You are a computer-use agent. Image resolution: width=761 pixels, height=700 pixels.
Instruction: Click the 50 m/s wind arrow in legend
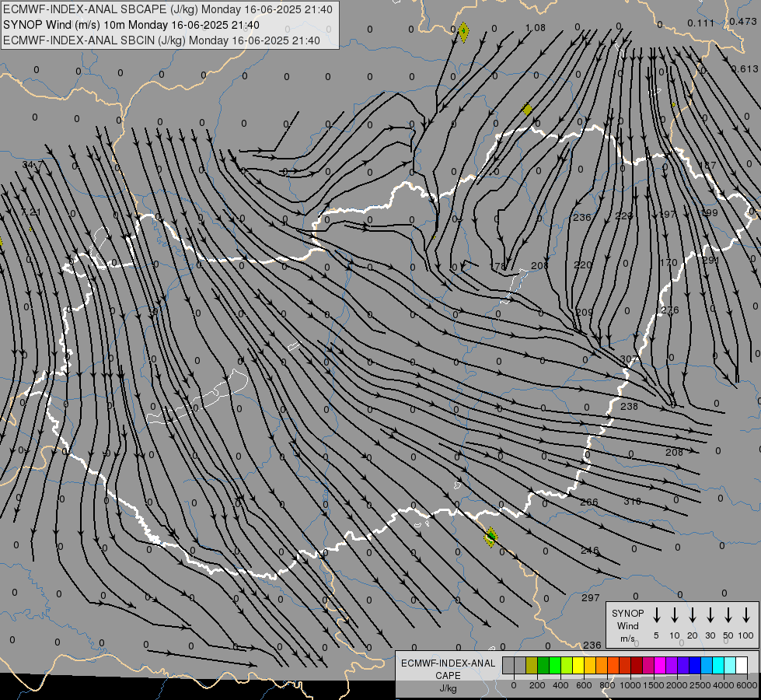coord(728,615)
